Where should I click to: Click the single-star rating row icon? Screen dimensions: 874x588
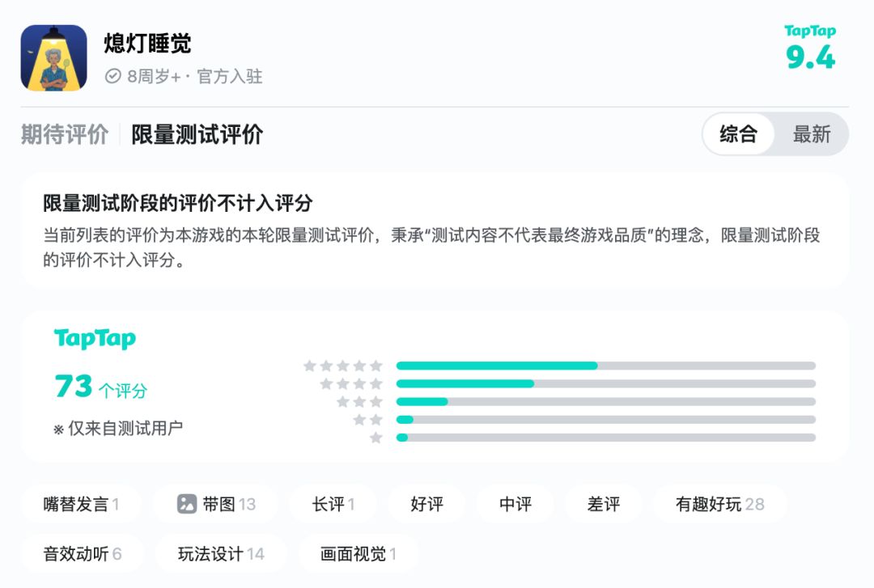tap(375, 438)
